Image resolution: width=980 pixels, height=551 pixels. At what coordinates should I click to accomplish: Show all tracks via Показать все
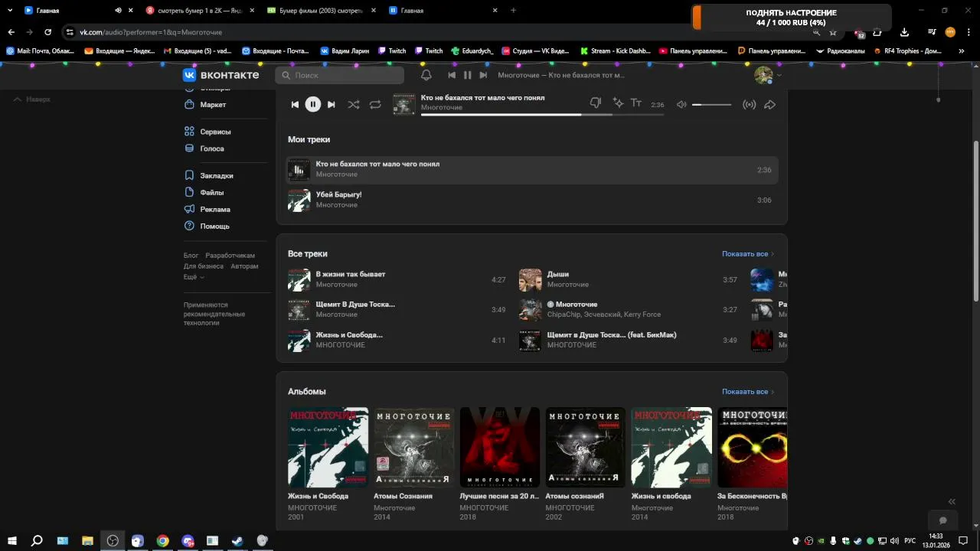[748, 254]
